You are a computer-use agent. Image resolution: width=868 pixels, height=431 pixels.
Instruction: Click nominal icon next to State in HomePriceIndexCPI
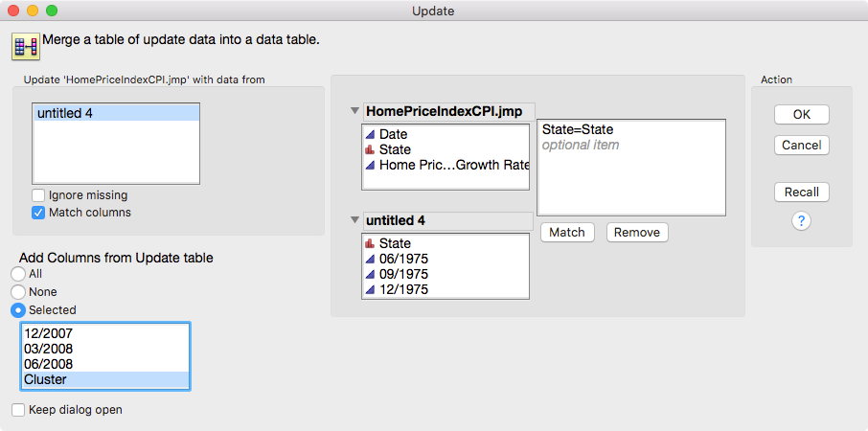point(370,149)
